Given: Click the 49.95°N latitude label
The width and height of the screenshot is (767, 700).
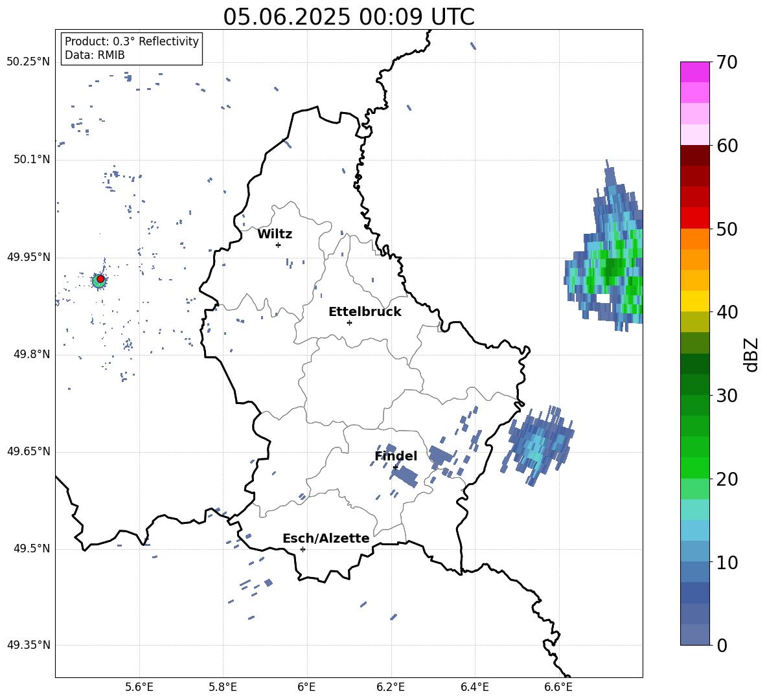Looking at the screenshot, I should point(29,257).
